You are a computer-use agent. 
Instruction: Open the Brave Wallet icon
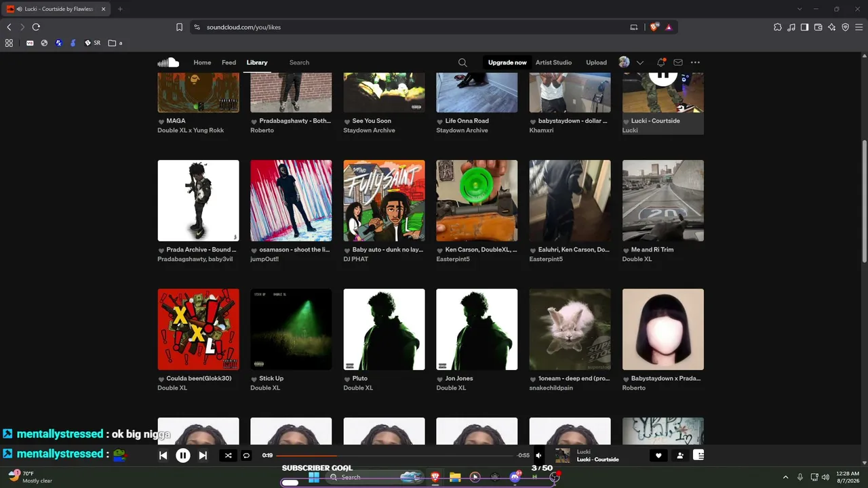818,27
